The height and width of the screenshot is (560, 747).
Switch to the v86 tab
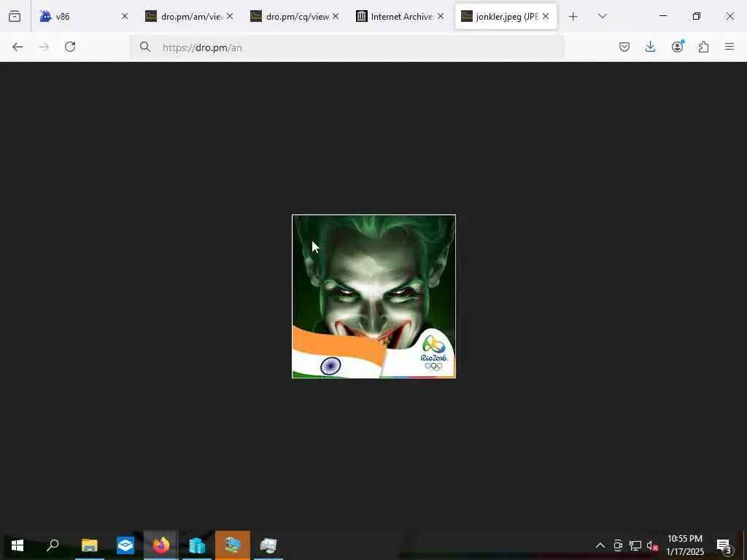pyautogui.click(x=84, y=17)
